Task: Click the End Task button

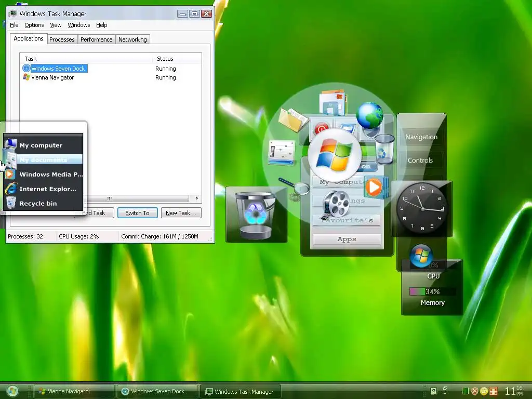Action: (x=94, y=212)
